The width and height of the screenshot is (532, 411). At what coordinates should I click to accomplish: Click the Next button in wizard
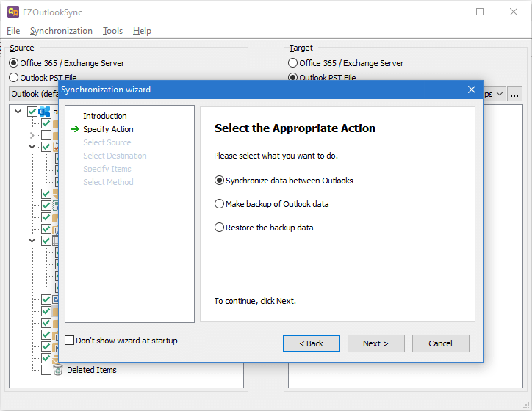point(375,343)
